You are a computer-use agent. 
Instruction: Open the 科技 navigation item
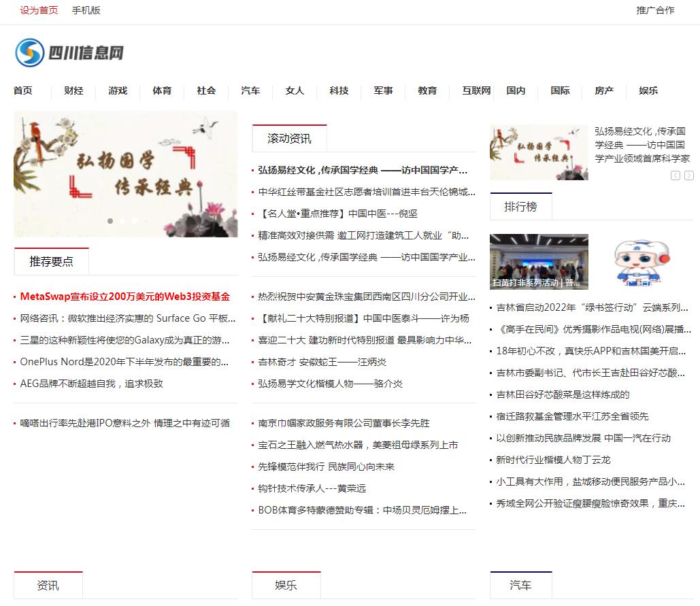339,90
